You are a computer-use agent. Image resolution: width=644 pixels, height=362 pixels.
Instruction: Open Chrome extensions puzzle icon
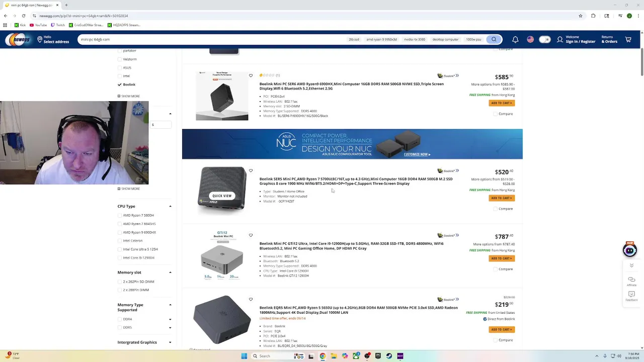[x=593, y=16]
